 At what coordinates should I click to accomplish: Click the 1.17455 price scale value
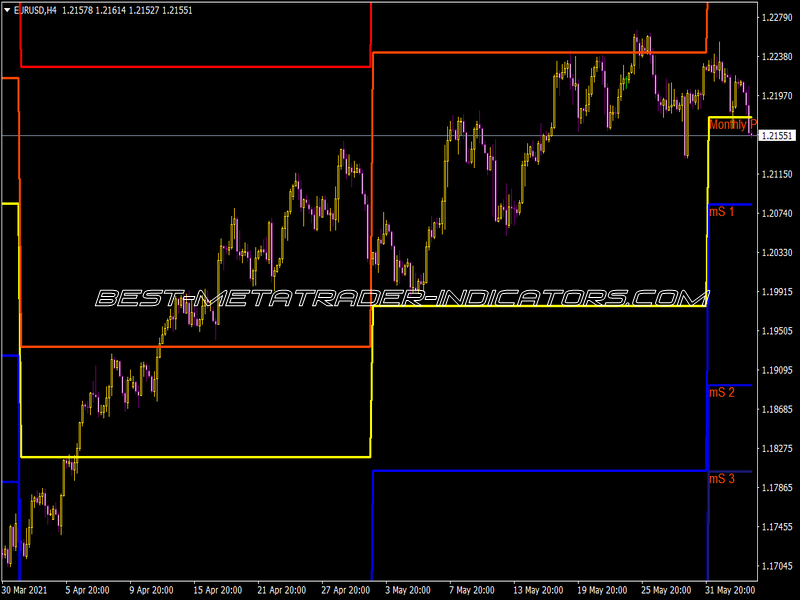click(x=777, y=527)
